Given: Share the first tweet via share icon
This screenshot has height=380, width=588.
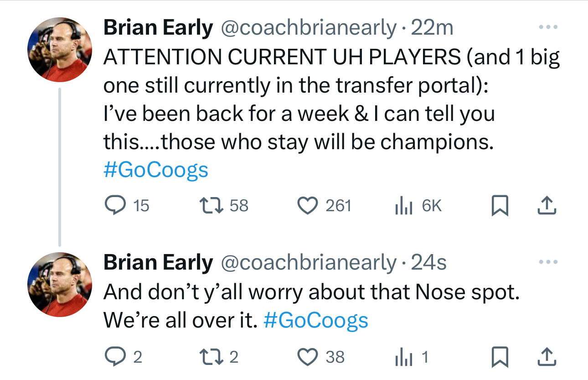Looking at the screenshot, I should (547, 206).
